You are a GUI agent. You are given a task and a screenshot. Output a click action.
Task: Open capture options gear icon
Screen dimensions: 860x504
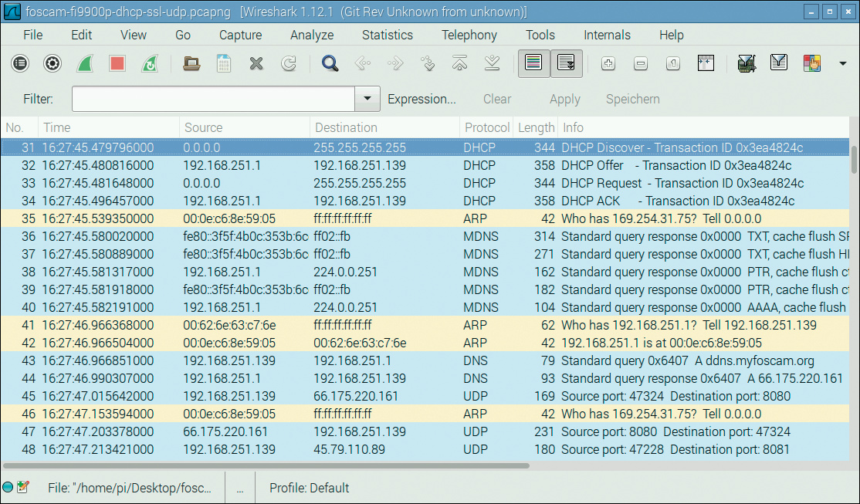[52, 64]
